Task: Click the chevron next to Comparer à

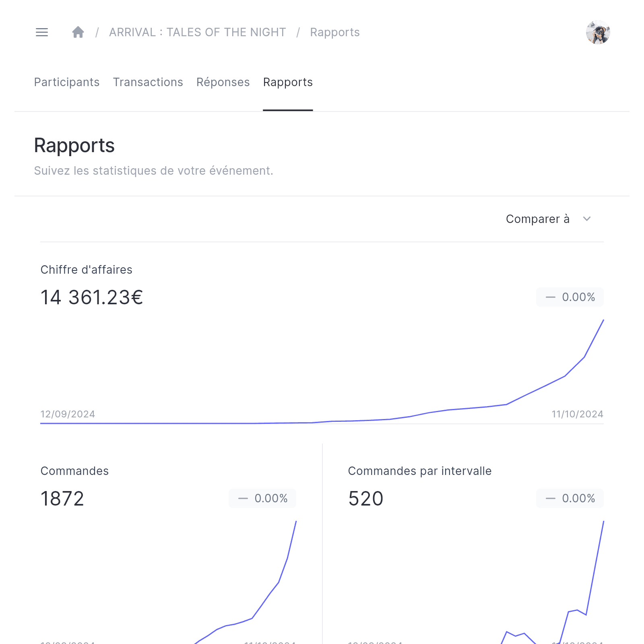Action: click(587, 219)
